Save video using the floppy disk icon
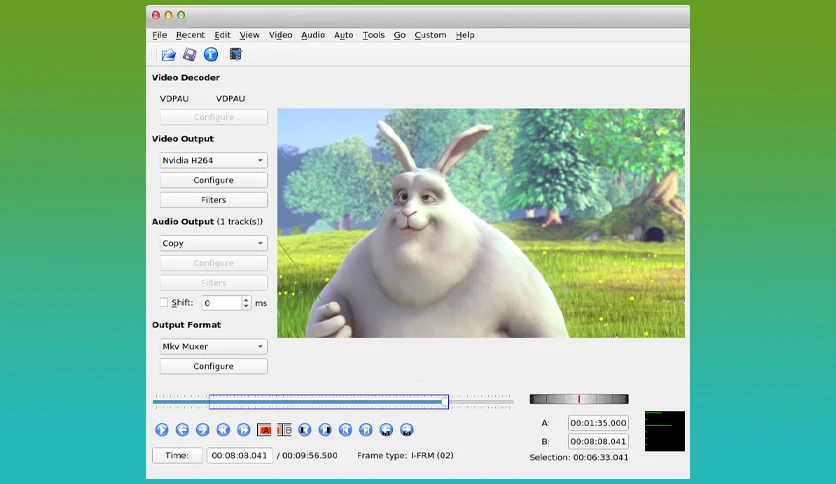Image resolution: width=836 pixels, height=484 pixels. tap(189, 54)
